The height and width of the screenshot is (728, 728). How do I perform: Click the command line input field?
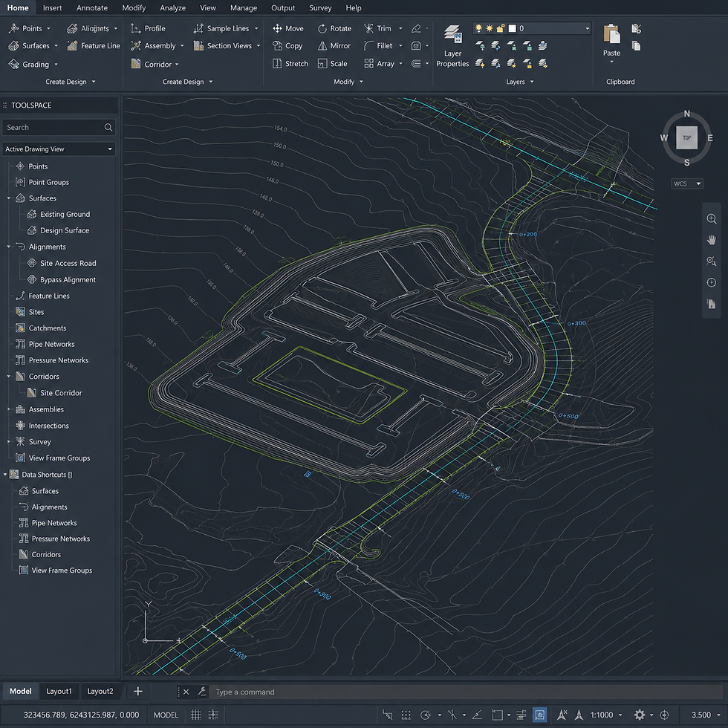click(x=467, y=692)
